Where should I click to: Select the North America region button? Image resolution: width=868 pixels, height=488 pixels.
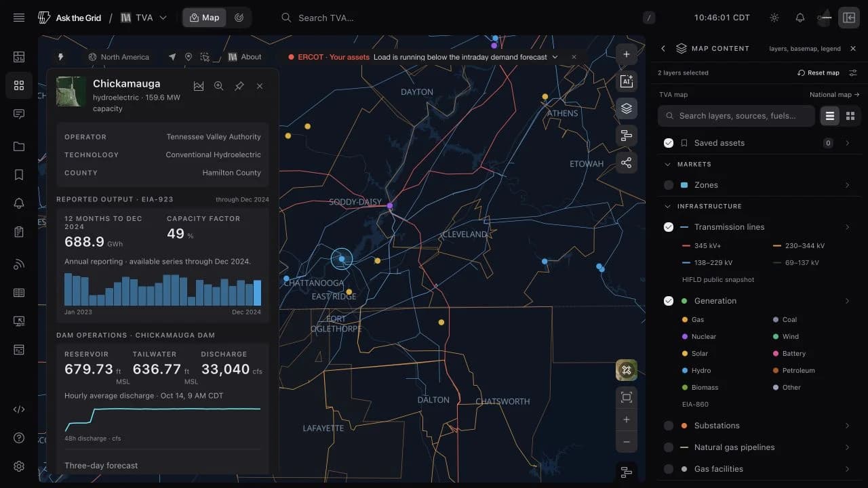tap(119, 57)
